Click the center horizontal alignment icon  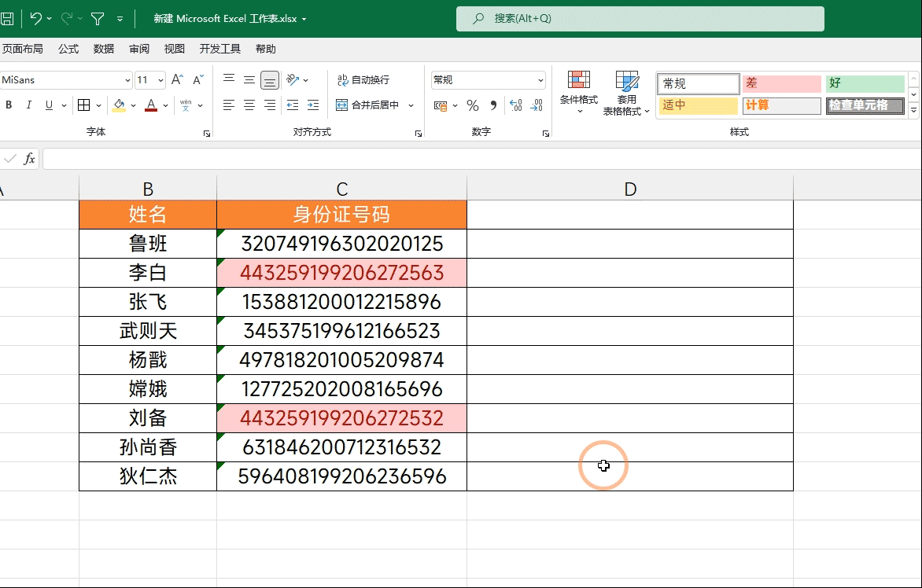click(x=249, y=105)
